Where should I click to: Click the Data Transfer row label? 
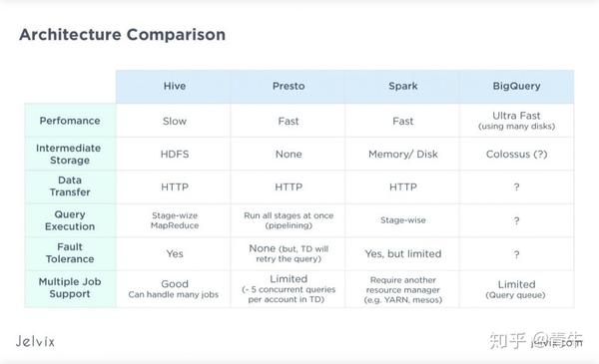[x=70, y=186]
